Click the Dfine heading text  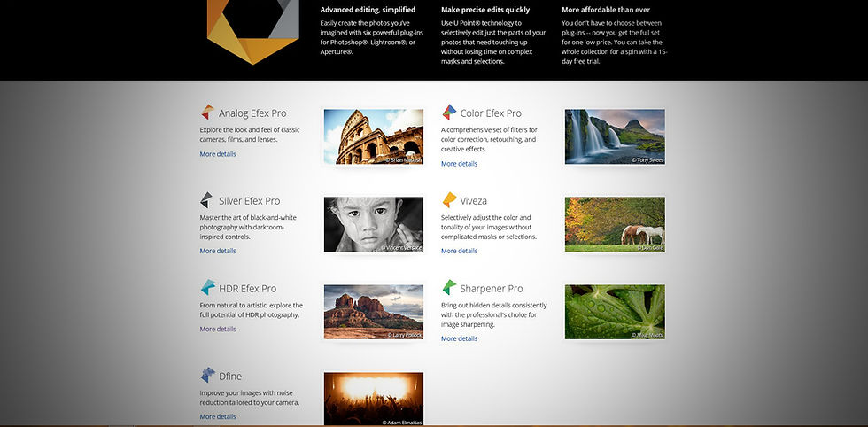pyautogui.click(x=230, y=376)
